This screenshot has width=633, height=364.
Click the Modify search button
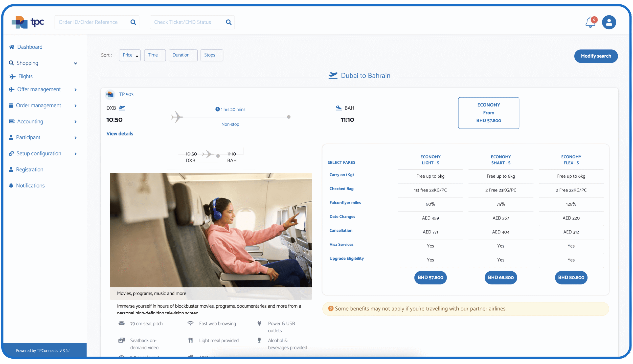(x=595, y=56)
